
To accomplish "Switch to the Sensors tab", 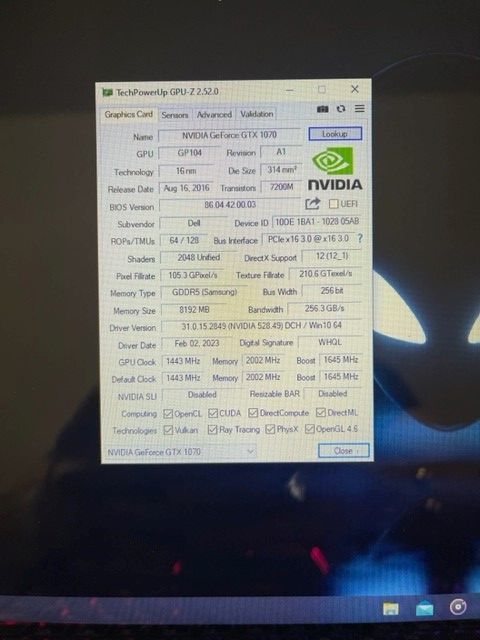I will pos(175,115).
